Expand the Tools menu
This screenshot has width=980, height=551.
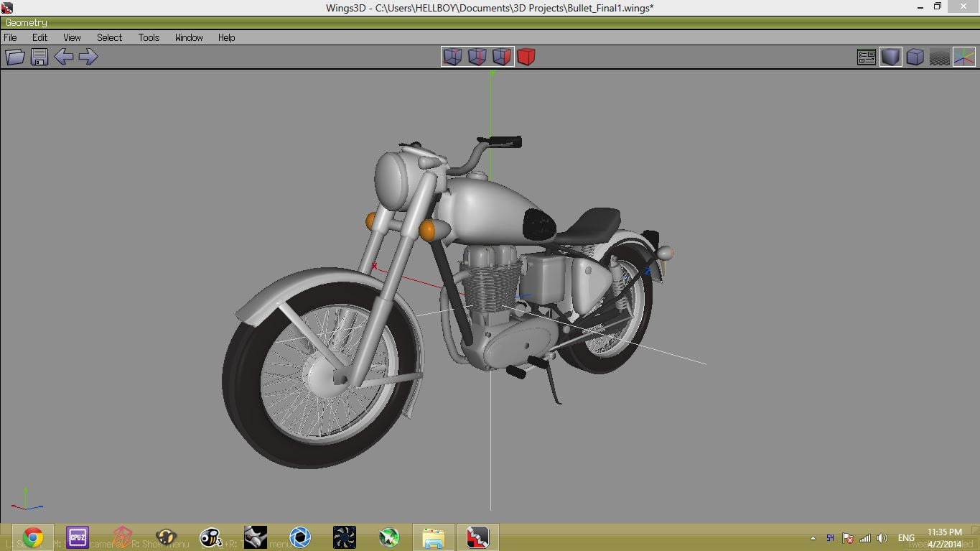(x=149, y=37)
